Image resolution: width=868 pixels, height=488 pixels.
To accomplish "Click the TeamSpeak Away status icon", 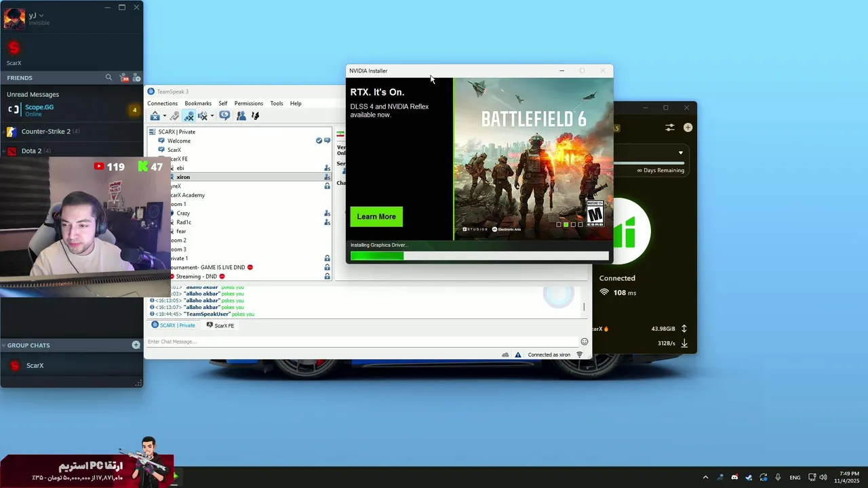I will point(224,116).
